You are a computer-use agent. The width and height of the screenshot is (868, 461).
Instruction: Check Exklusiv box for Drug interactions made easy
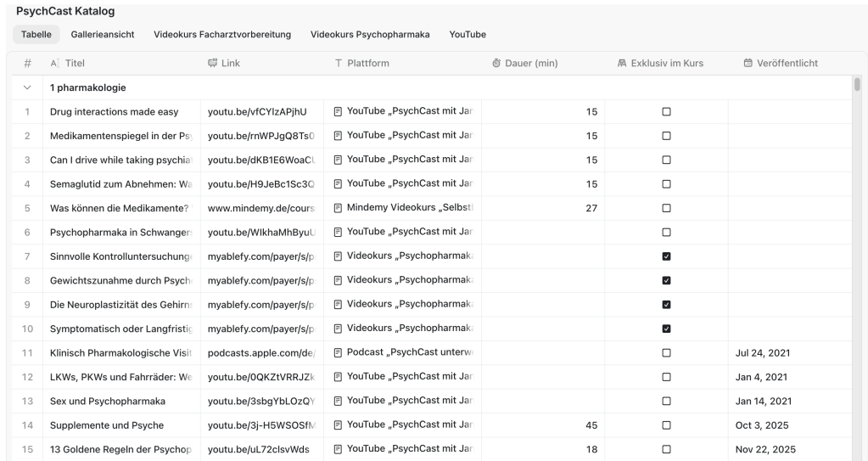click(666, 112)
